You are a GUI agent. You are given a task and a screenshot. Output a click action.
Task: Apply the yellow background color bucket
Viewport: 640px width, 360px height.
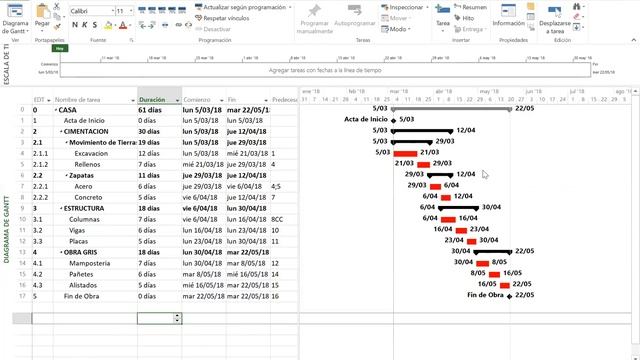[108, 26]
